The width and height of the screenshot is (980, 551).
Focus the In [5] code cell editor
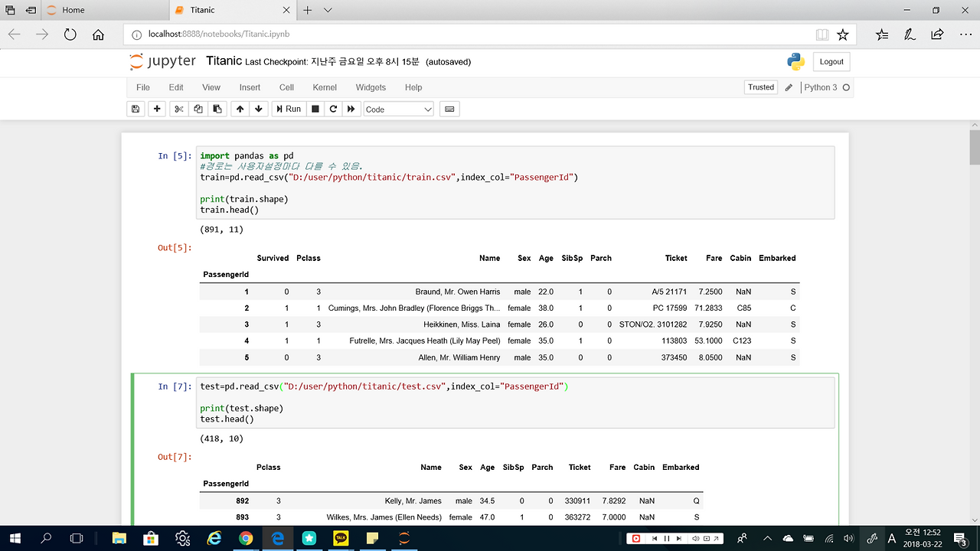(x=515, y=182)
